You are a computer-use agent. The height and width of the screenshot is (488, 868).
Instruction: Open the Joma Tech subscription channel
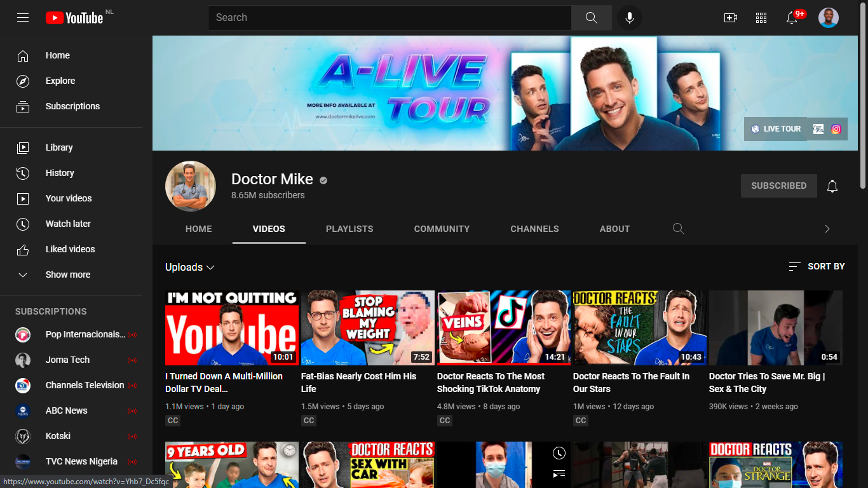coord(71,360)
